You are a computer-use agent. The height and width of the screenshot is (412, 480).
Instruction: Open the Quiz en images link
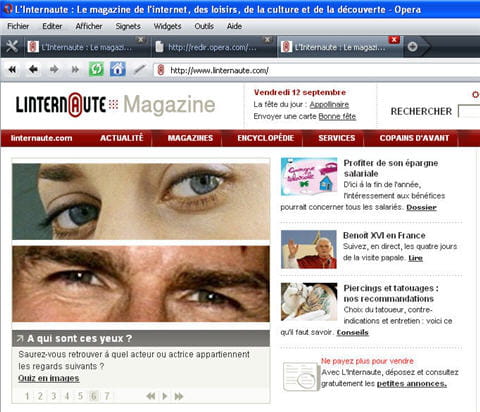pyautogui.click(x=49, y=378)
